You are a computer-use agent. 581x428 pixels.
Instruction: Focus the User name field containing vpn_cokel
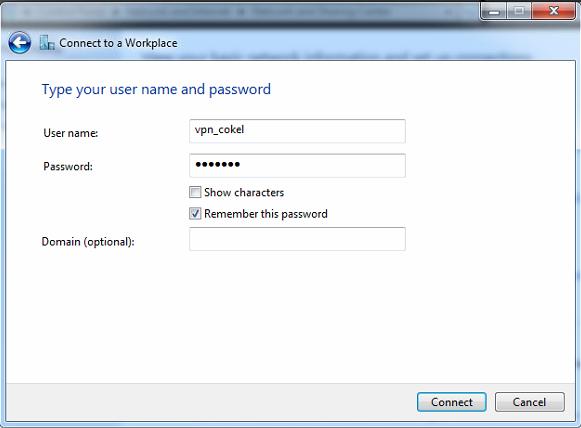(x=297, y=131)
